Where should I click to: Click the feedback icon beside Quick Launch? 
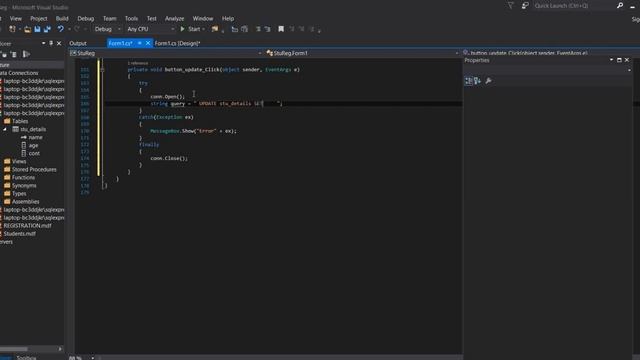[525, 6]
